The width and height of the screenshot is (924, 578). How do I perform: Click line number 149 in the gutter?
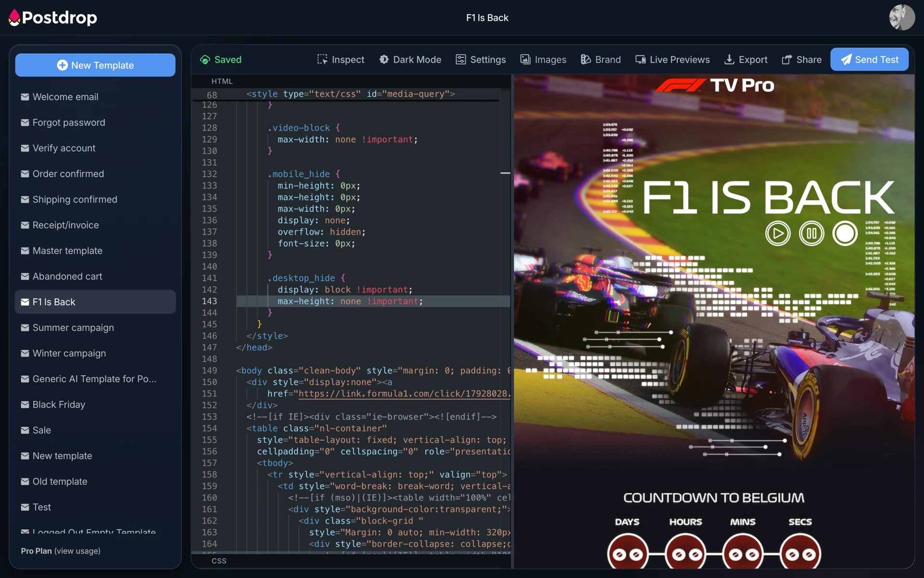209,371
